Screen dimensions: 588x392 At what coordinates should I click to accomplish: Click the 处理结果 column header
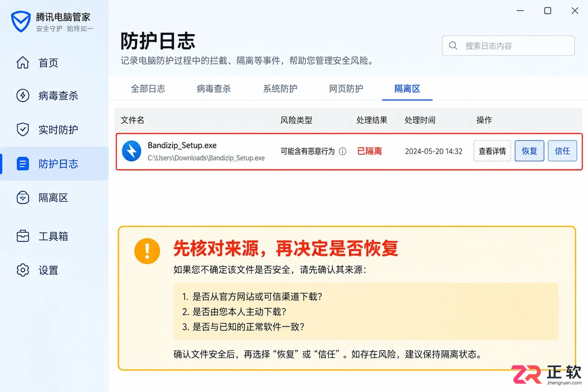point(372,120)
